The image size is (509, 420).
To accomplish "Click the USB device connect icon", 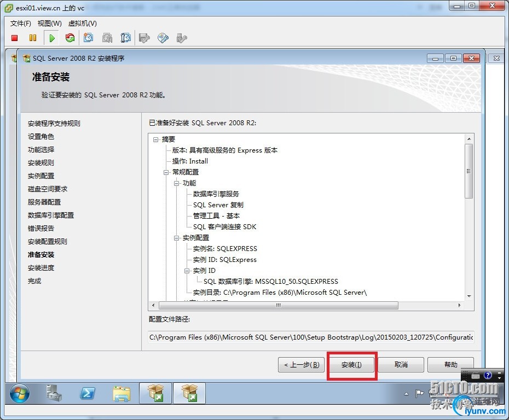I will click(x=182, y=38).
